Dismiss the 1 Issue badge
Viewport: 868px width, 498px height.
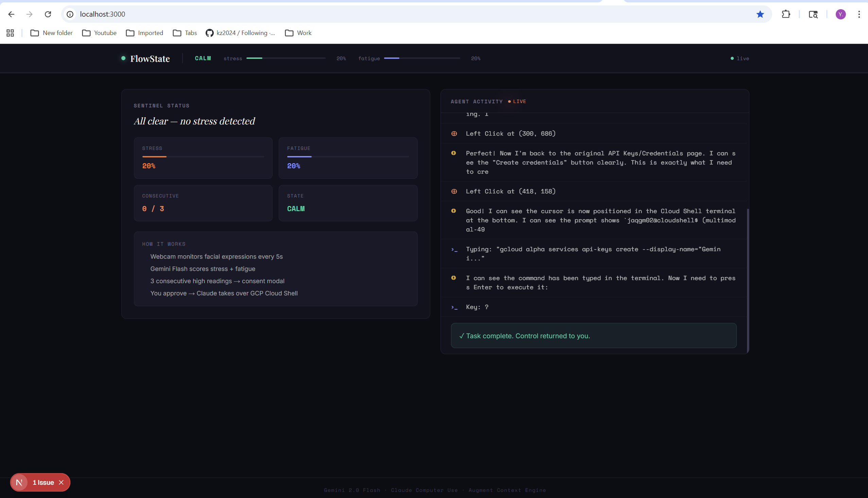click(x=61, y=482)
